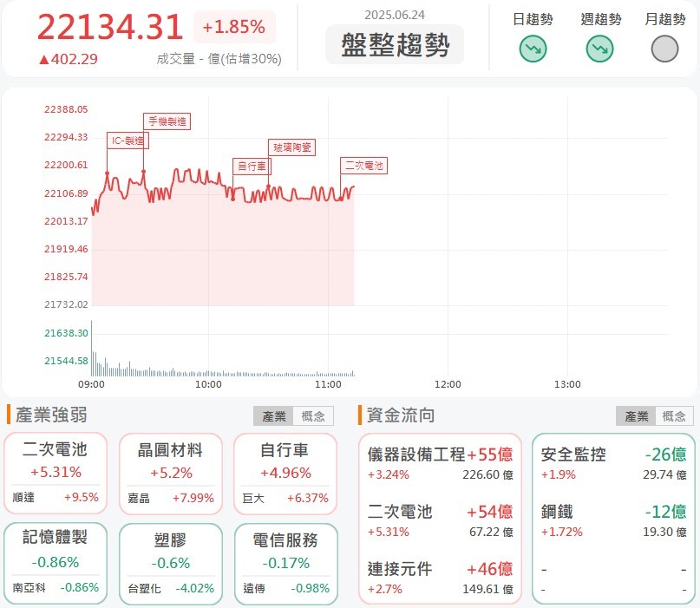Open the 二次電池 +5.31% industry card
700x608 pixels.
coord(56,474)
